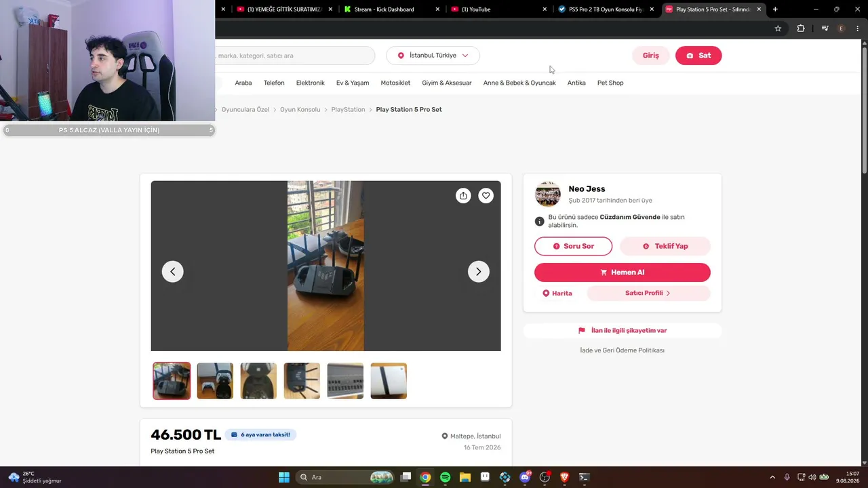Show the previous product photo
Image resolution: width=868 pixels, height=488 pixels.
click(172, 272)
